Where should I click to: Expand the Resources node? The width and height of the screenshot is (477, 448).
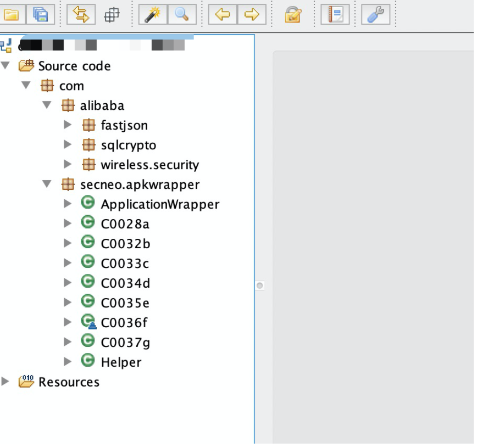click(x=5, y=382)
